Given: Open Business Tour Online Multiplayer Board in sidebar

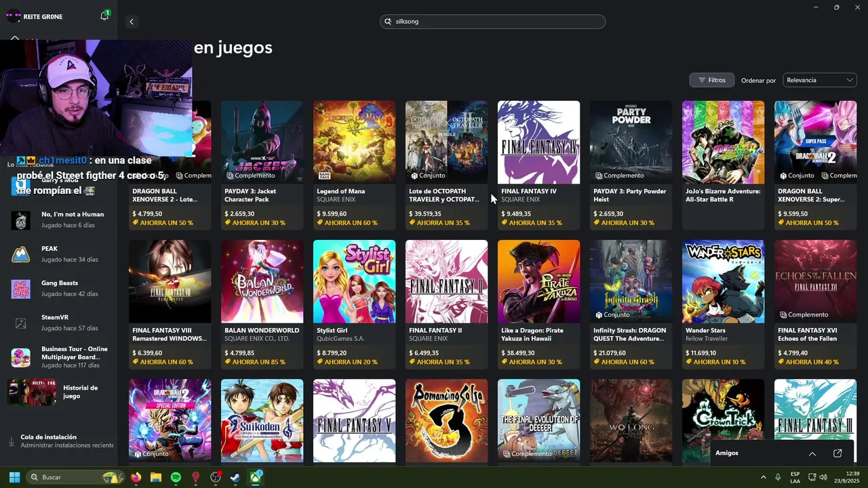Looking at the screenshot, I should pyautogui.click(x=60, y=357).
